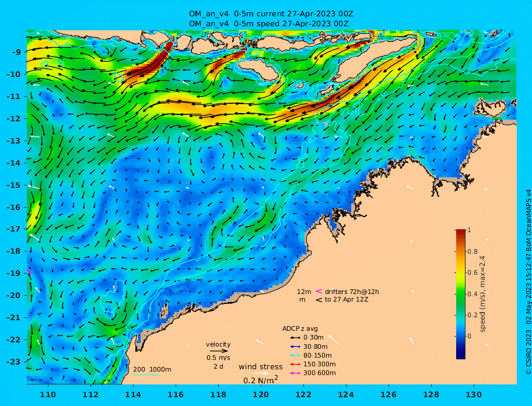532x406 pixels.
Task: Click the '200 1000m' isobath label
Action: pyautogui.click(x=152, y=369)
